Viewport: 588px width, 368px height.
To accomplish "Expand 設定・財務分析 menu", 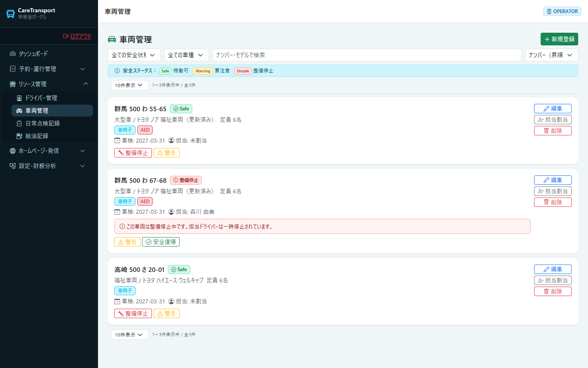I will 49,166.
